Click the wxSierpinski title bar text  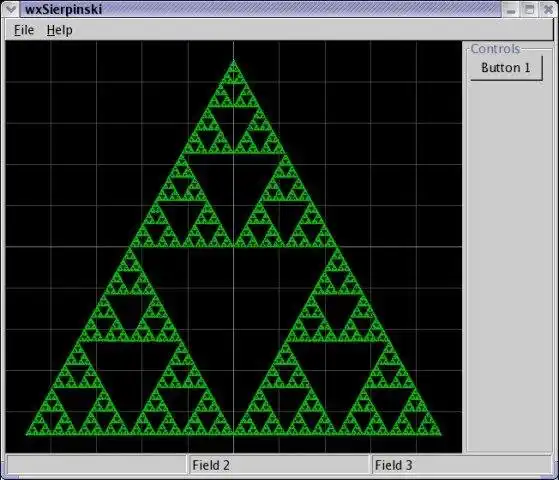[64, 9]
